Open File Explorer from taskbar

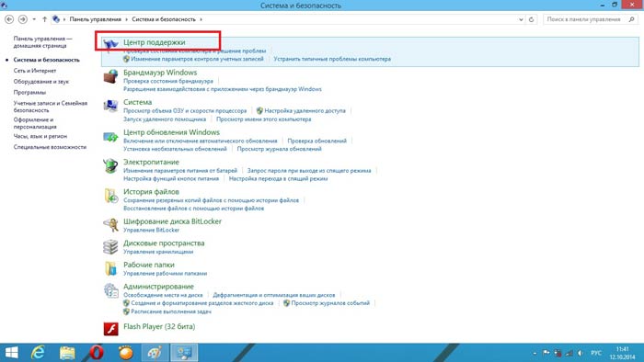67,353
